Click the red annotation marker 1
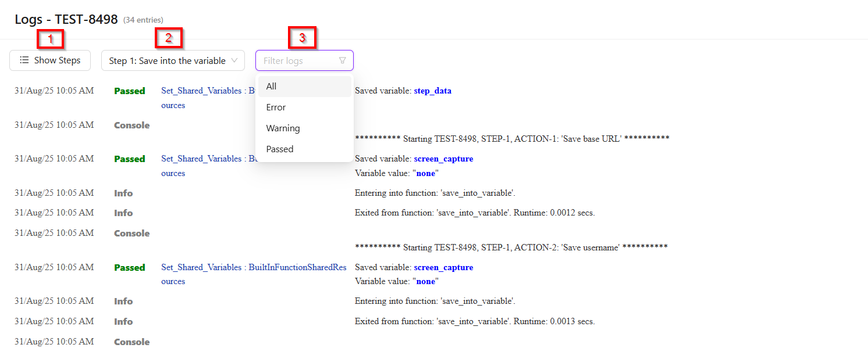The height and width of the screenshot is (348, 868). coord(51,39)
